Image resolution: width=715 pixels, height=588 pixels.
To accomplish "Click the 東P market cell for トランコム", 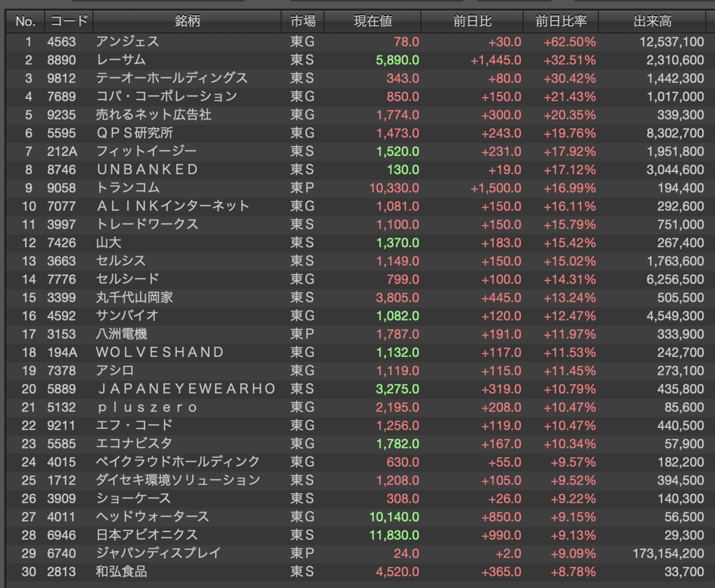I will click(302, 188).
